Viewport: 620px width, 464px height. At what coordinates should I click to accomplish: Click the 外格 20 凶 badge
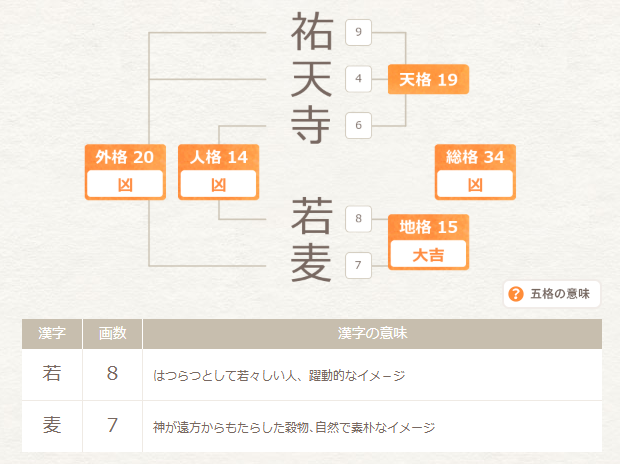[125, 171]
